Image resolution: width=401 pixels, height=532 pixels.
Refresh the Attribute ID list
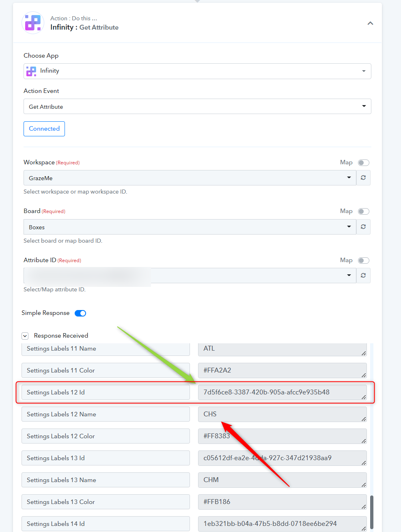(x=363, y=276)
